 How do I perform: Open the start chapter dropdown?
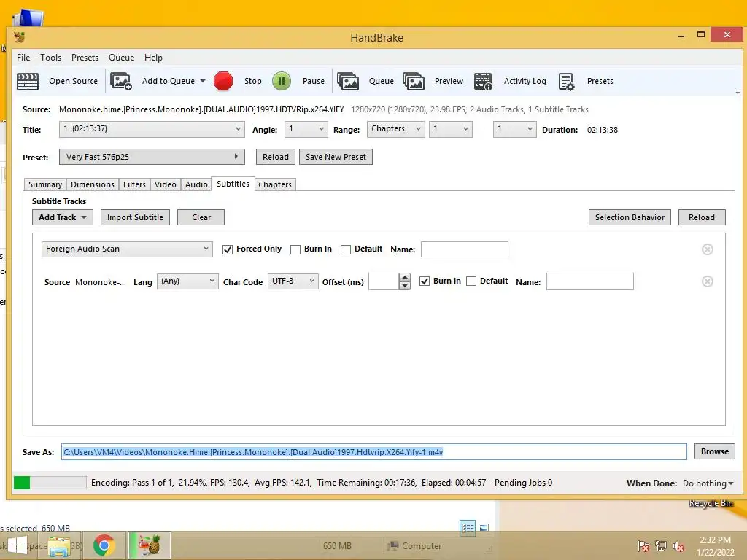coord(451,129)
